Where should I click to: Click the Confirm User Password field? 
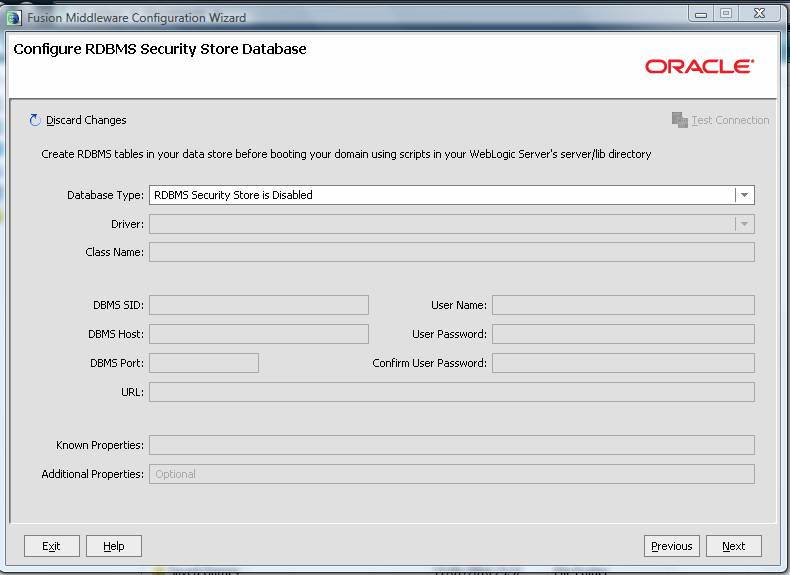pos(623,363)
